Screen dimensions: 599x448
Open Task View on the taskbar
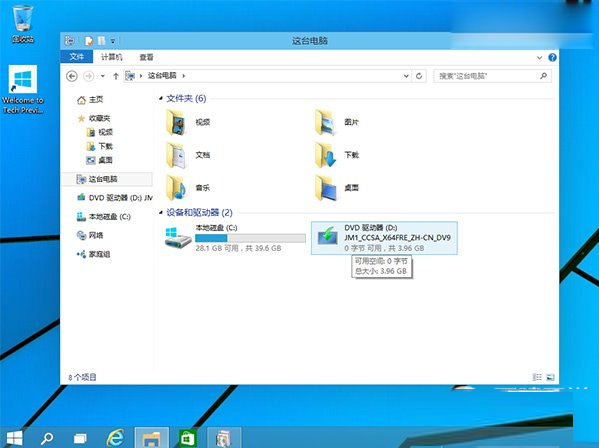[80, 438]
